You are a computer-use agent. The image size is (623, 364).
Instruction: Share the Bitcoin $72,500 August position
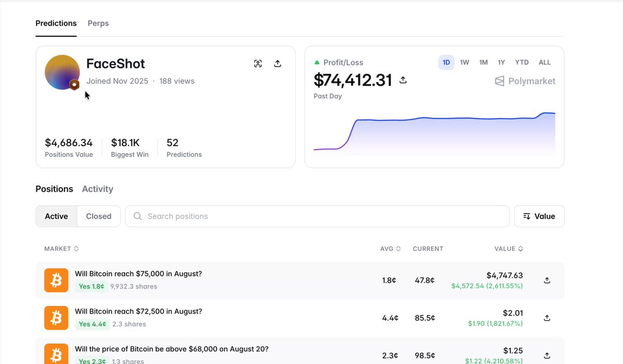point(547,318)
